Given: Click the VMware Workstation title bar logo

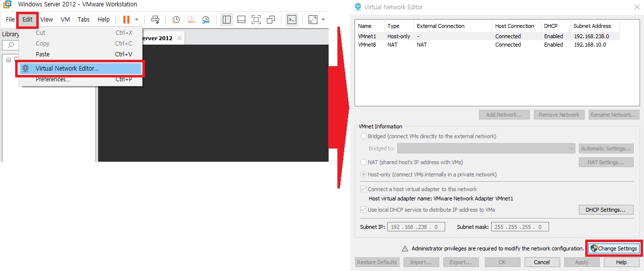Looking at the screenshot, I should (7, 4).
